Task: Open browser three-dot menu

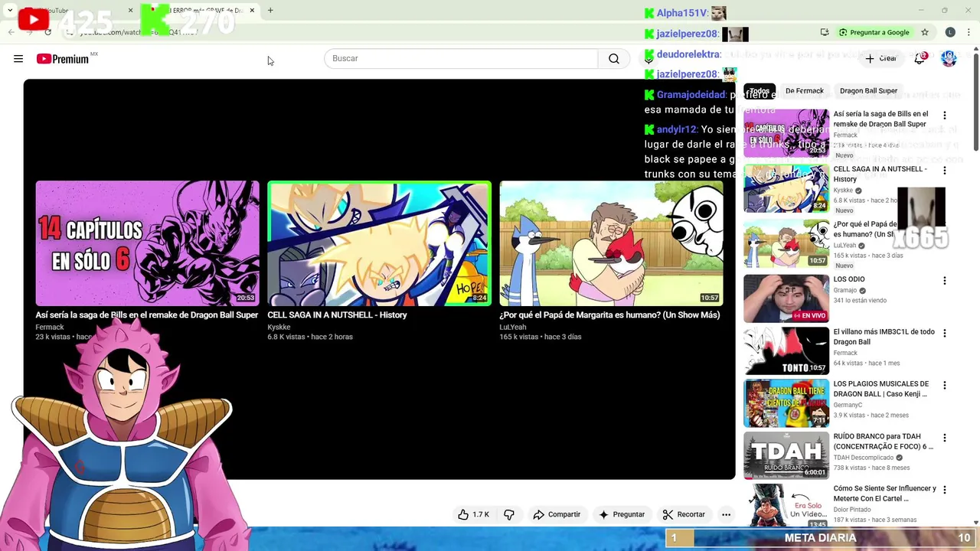Action: pyautogui.click(x=969, y=32)
